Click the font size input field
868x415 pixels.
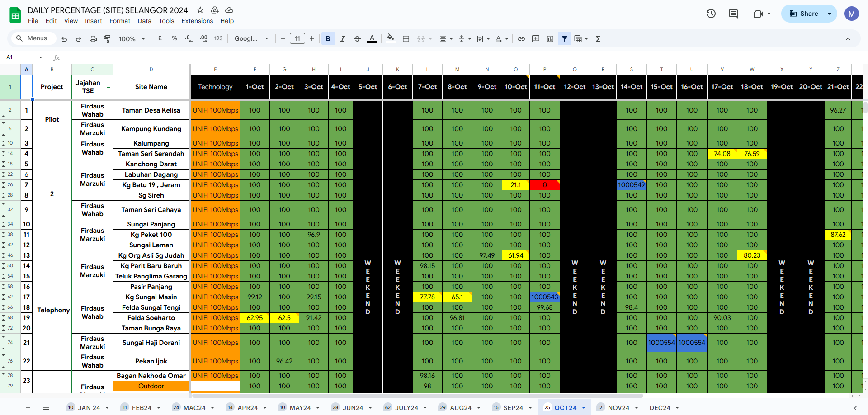(x=297, y=39)
